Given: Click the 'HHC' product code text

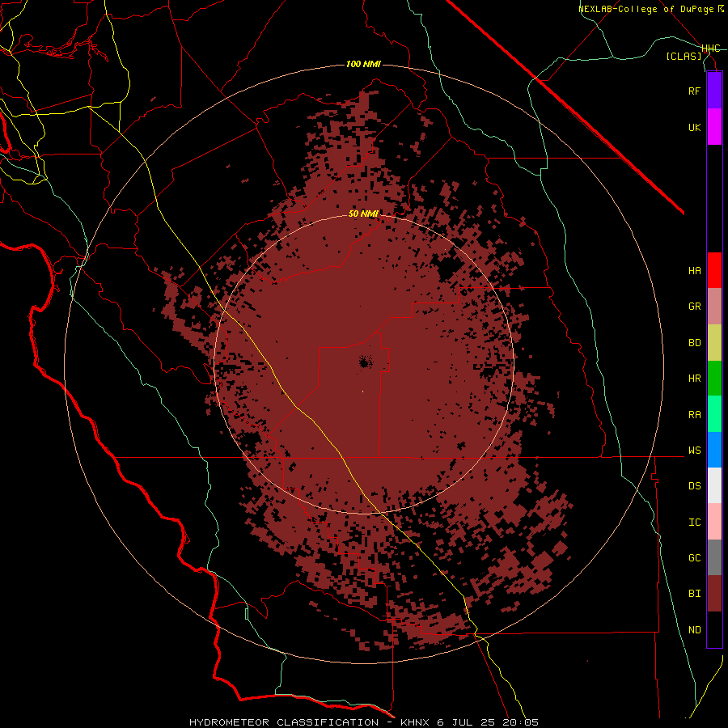Looking at the screenshot, I should click(x=710, y=49).
